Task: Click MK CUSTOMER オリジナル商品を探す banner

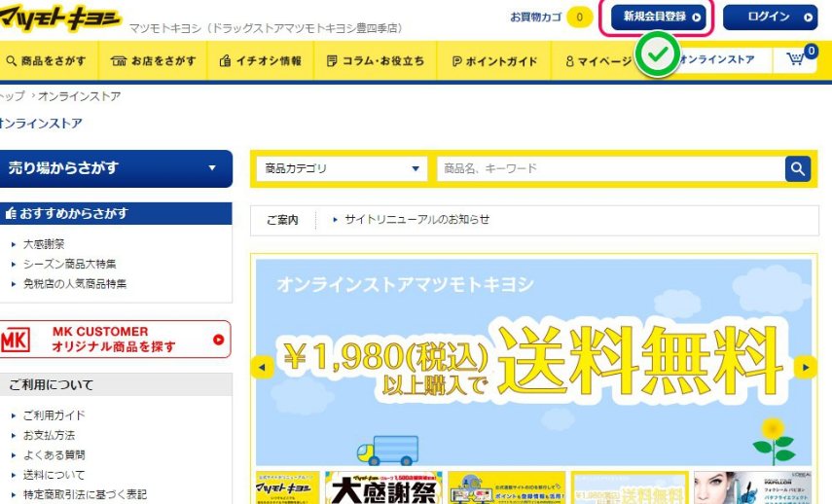Action: [115, 339]
